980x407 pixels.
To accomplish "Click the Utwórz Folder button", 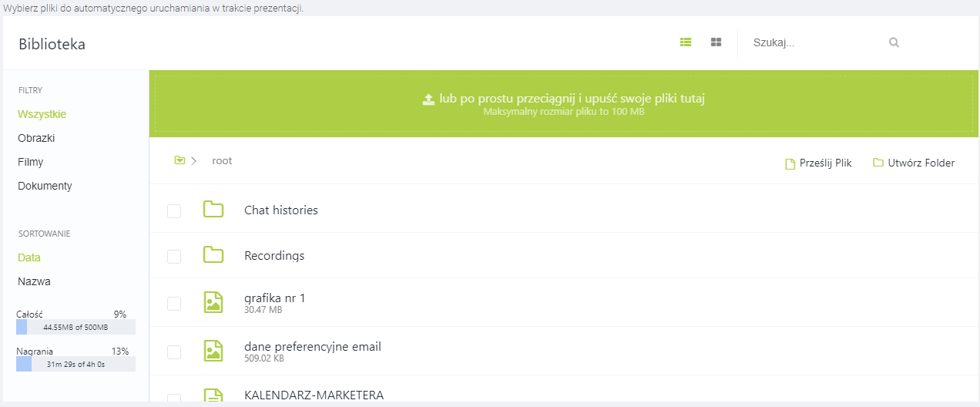I will point(914,163).
